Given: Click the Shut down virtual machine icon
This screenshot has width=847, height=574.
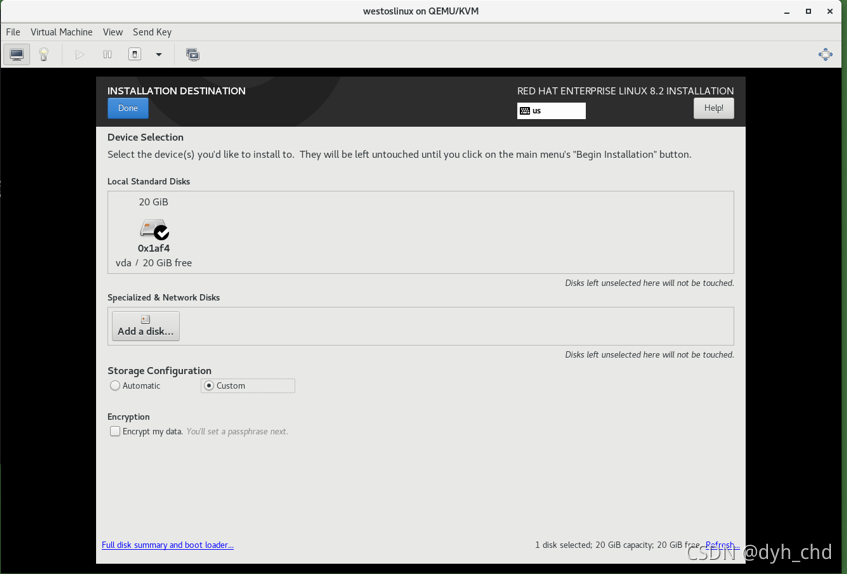Looking at the screenshot, I should pyautogui.click(x=135, y=54).
